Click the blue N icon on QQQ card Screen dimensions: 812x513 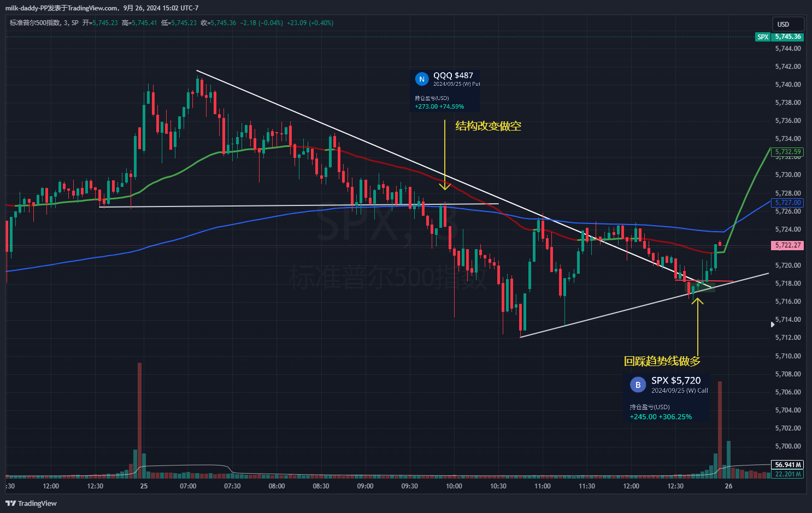421,79
